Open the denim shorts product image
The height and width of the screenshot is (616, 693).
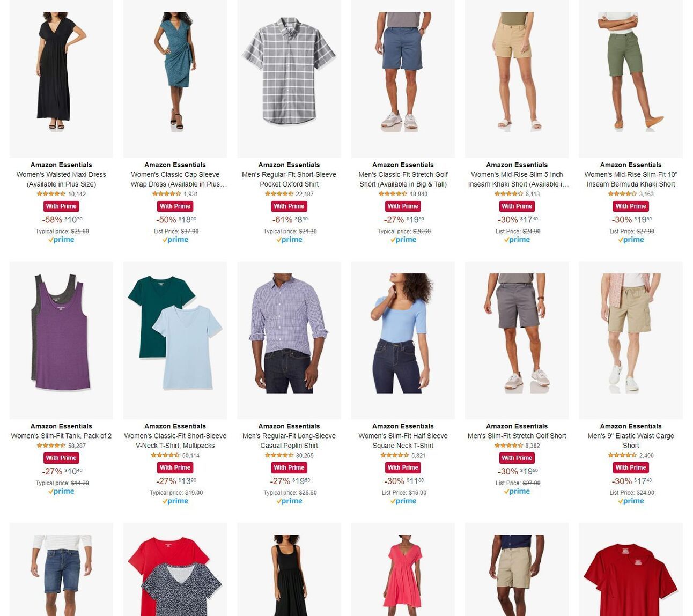coord(61,569)
